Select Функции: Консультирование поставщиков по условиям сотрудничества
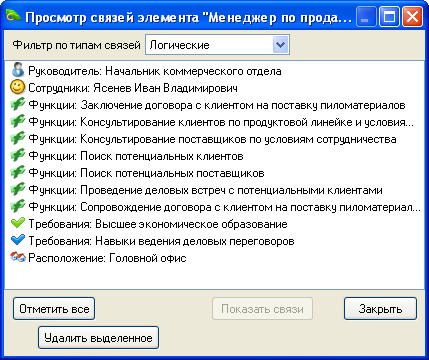Screen dimensions: 429x360 click(212, 139)
